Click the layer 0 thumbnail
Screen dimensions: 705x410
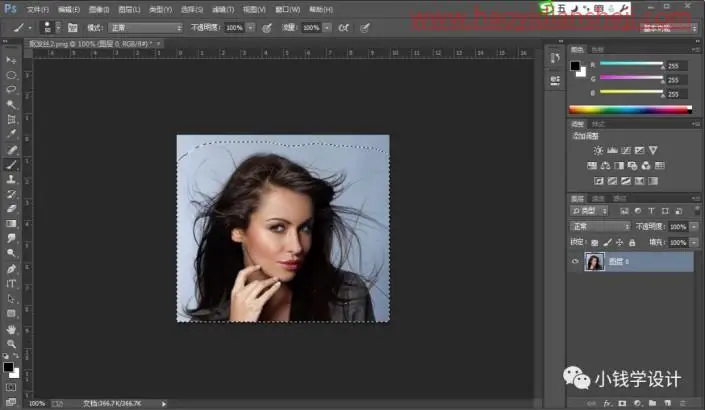tap(594, 262)
